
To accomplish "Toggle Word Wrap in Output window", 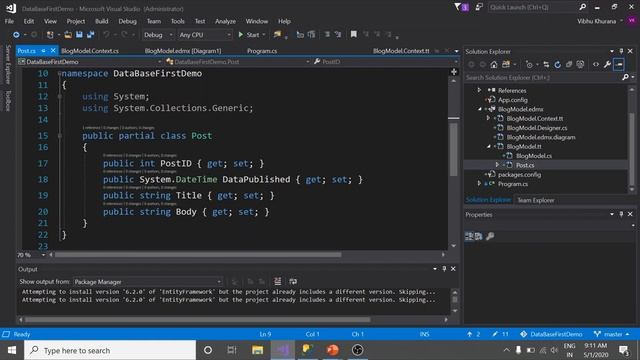I will (x=293, y=281).
